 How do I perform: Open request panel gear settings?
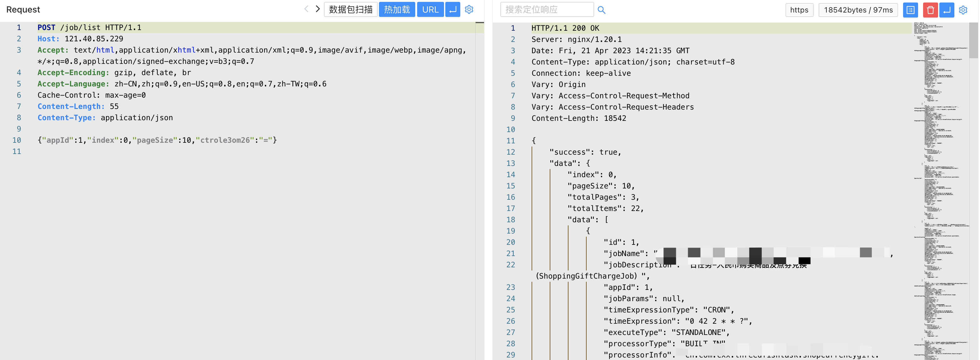[x=469, y=9]
